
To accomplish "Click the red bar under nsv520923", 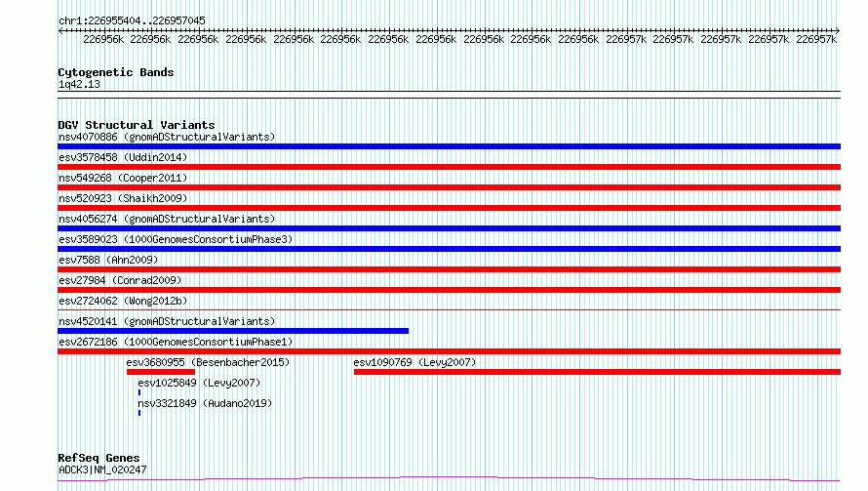I will pos(449,208).
